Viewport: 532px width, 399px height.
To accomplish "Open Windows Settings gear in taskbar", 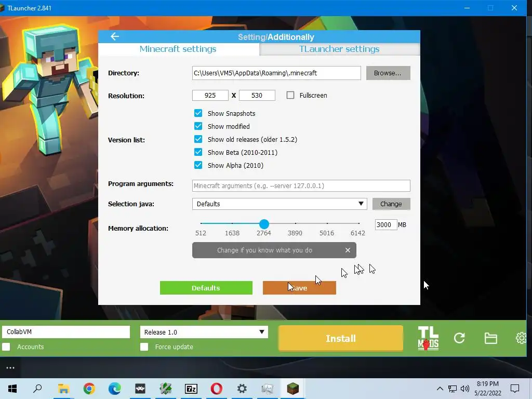I will 242,389.
